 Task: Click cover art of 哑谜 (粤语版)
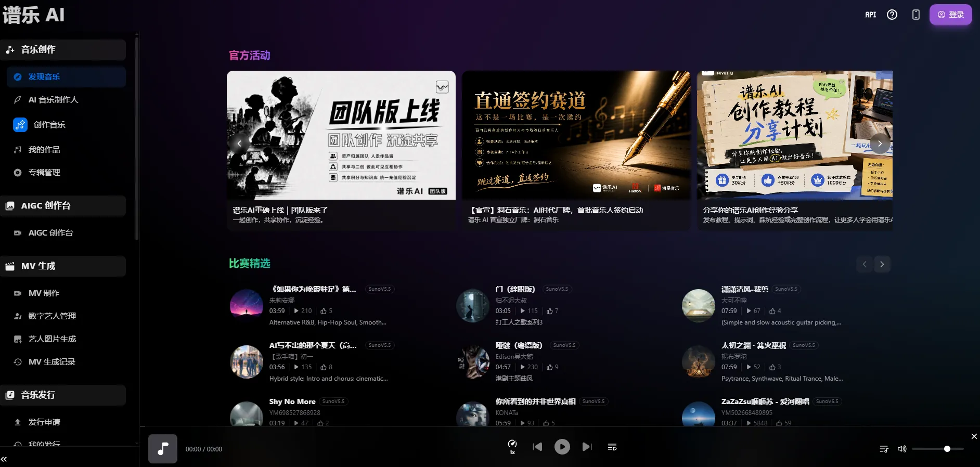473,362
